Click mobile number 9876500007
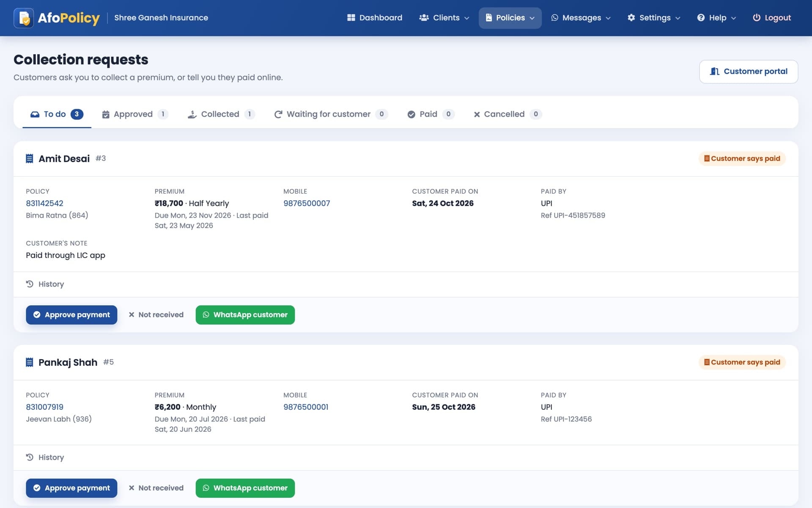The height and width of the screenshot is (508, 812). pos(307,203)
